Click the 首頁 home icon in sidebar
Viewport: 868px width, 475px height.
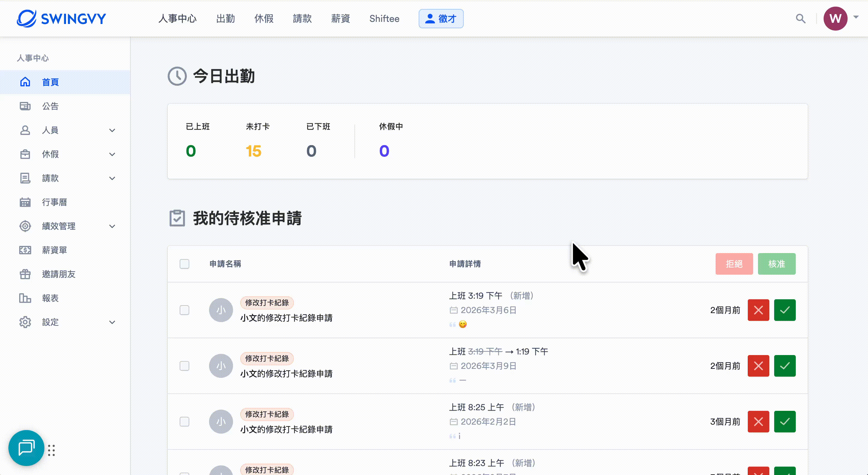(25, 82)
